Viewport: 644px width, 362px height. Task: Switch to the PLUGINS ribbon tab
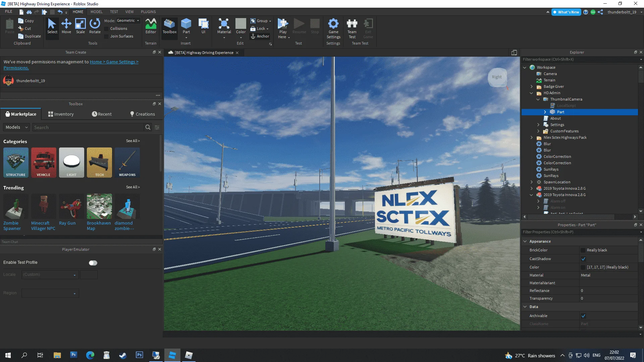coord(148,12)
